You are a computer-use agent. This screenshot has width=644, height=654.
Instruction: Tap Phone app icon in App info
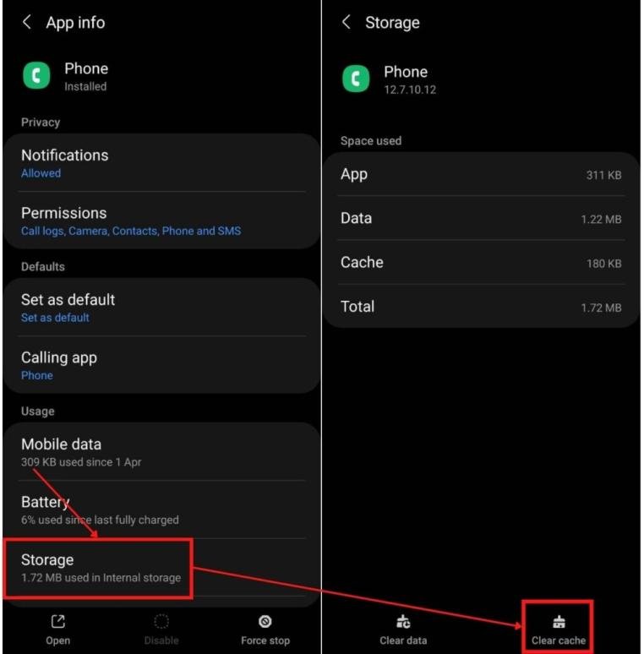pyautogui.click(x=36, y=75)
